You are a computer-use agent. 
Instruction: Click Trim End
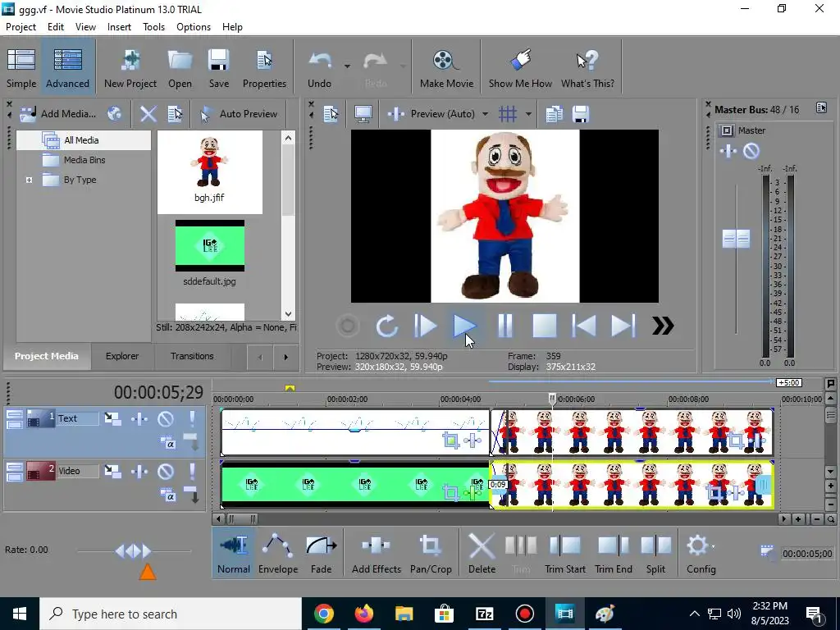pos(614,554)
